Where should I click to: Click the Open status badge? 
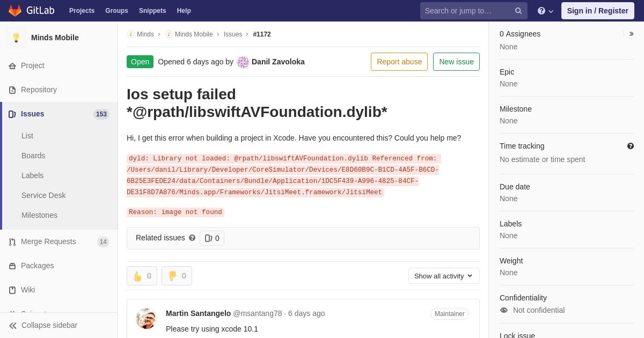140,62
